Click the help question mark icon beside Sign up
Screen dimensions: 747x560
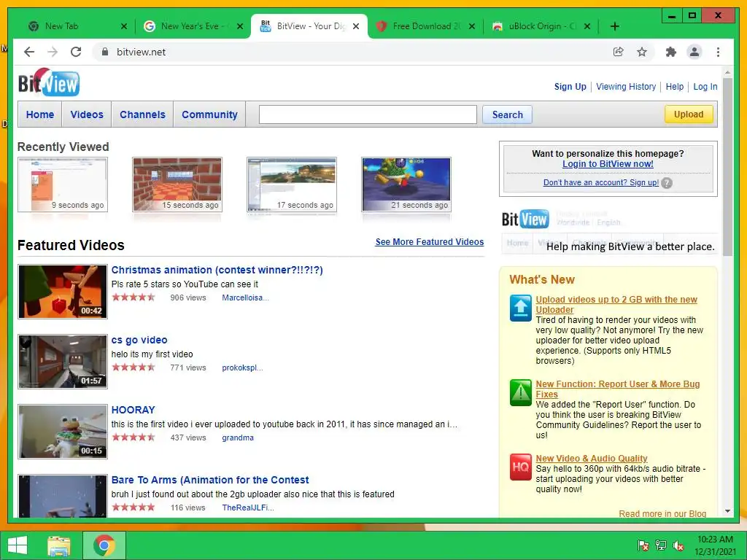[667, 183]
